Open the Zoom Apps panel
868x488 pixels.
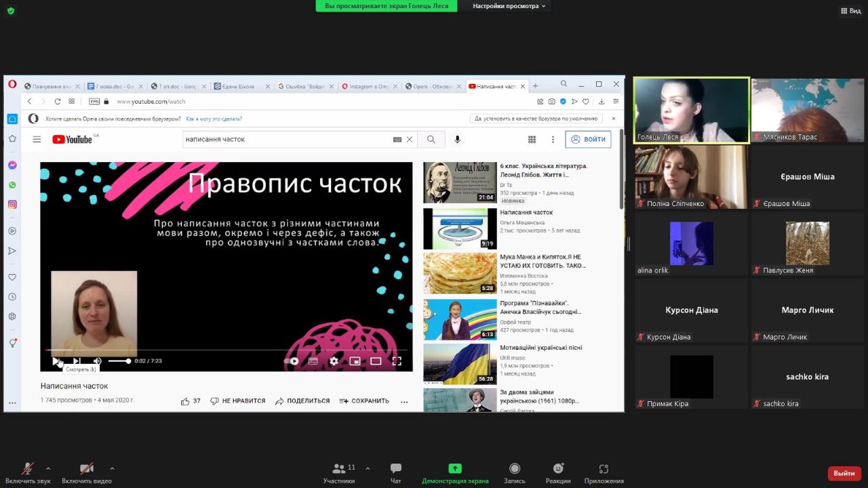604,472
